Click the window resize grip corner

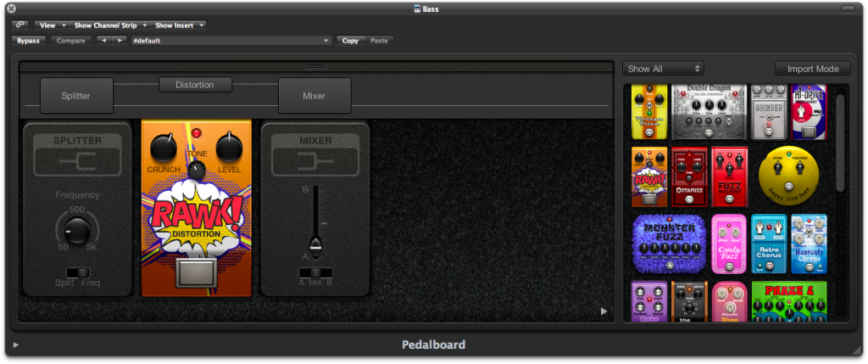click(x=858, y=349)
